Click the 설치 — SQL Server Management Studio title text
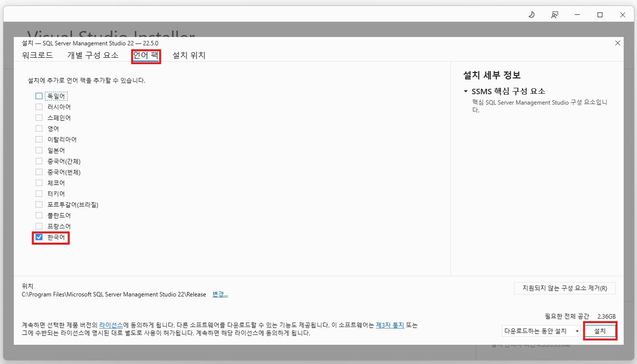The width and height of the screenshot is (637, 364). pos(90,43)
